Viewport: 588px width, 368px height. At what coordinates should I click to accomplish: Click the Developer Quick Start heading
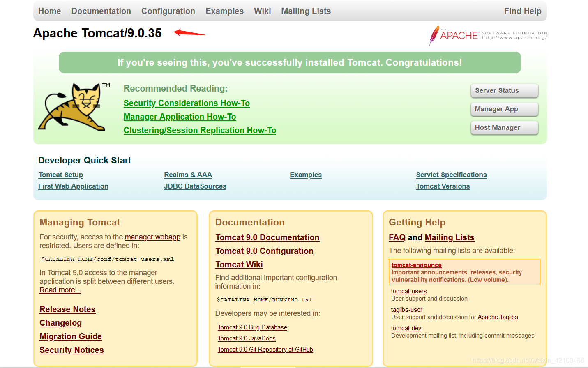click(85, 161)
